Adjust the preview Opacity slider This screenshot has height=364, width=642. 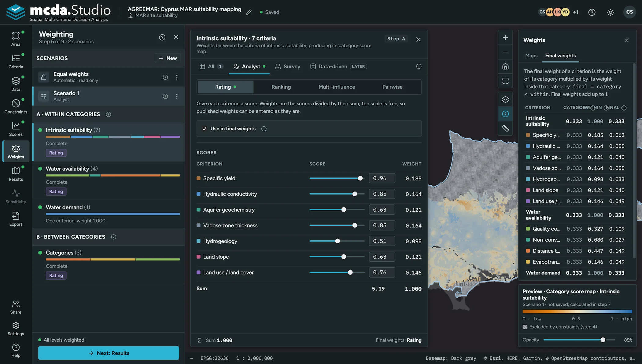(579, 340)
